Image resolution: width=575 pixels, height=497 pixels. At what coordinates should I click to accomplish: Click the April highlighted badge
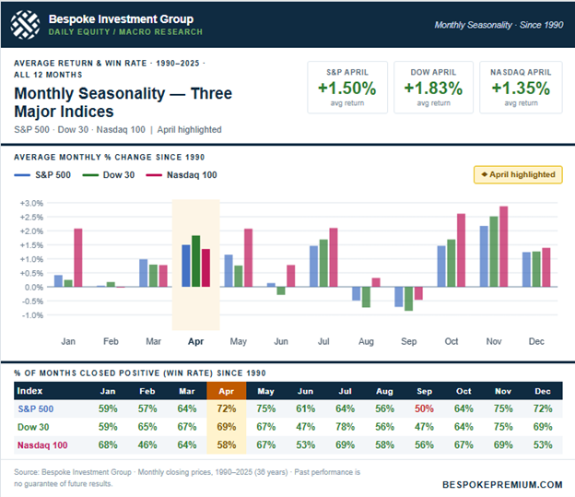point(518,175)
